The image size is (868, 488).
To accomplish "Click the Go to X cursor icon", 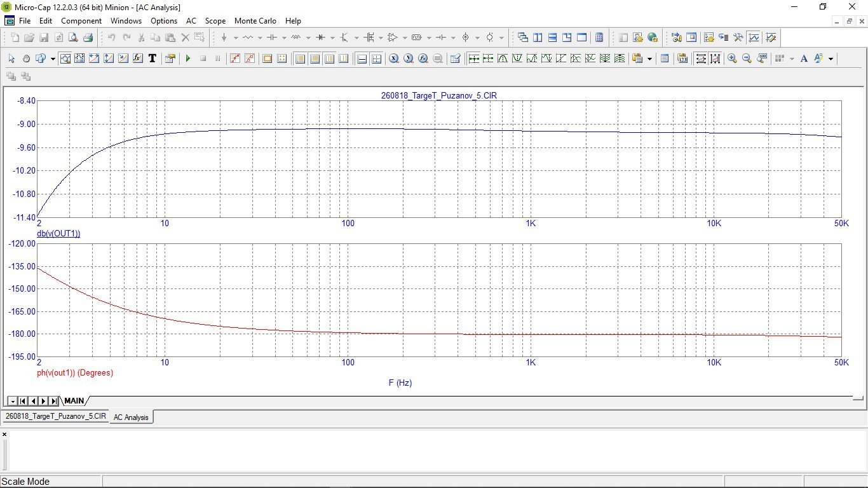I will coord(394,58).
